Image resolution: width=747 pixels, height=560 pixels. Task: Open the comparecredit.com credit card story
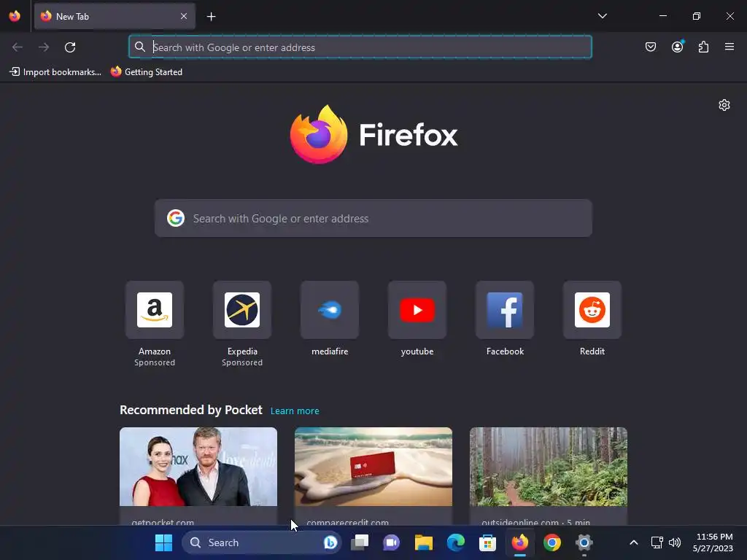click(373, 467)
